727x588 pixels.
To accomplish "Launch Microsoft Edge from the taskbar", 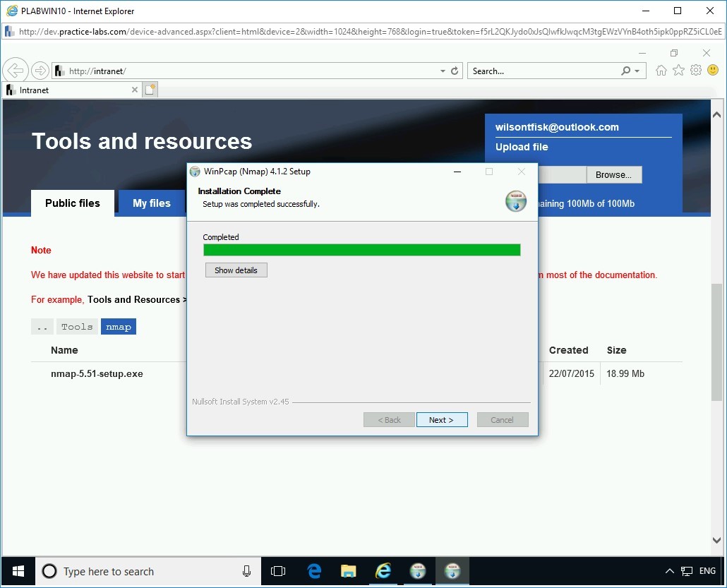I will click(313, 571).
